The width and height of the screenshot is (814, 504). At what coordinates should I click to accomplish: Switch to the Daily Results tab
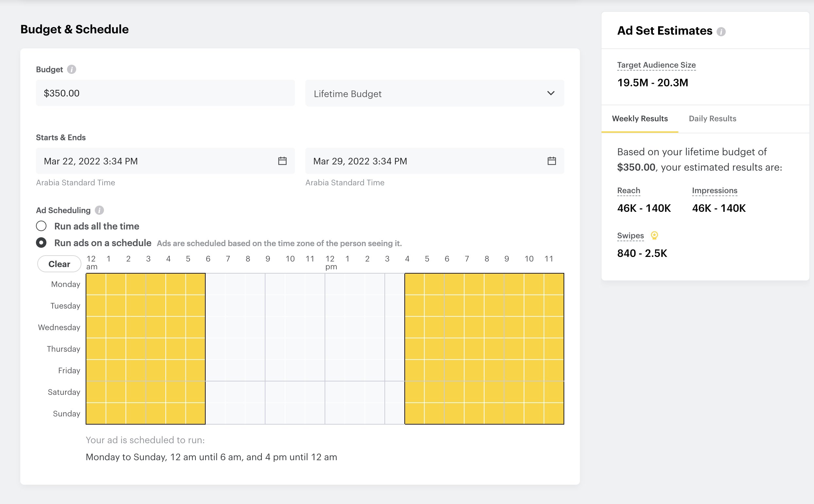pyautogui.click(x=712, y=119)
